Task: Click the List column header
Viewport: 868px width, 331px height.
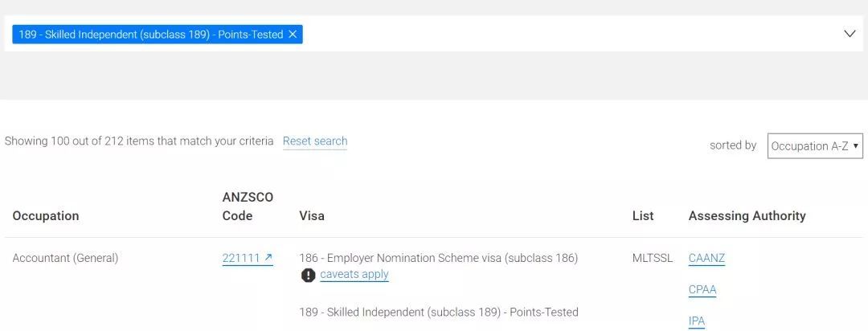Action: pyautogui.click(x=643, y=215)
